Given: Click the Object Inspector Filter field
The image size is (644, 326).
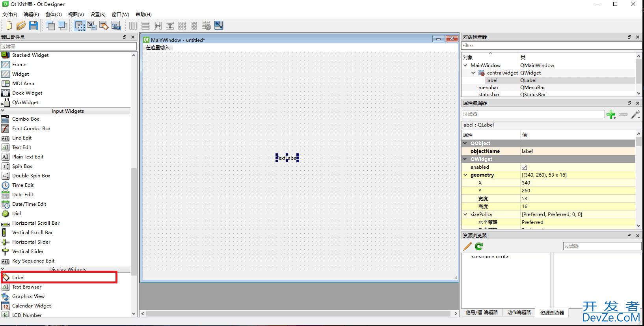Looking at the screenshot, I should click(551, 46).
